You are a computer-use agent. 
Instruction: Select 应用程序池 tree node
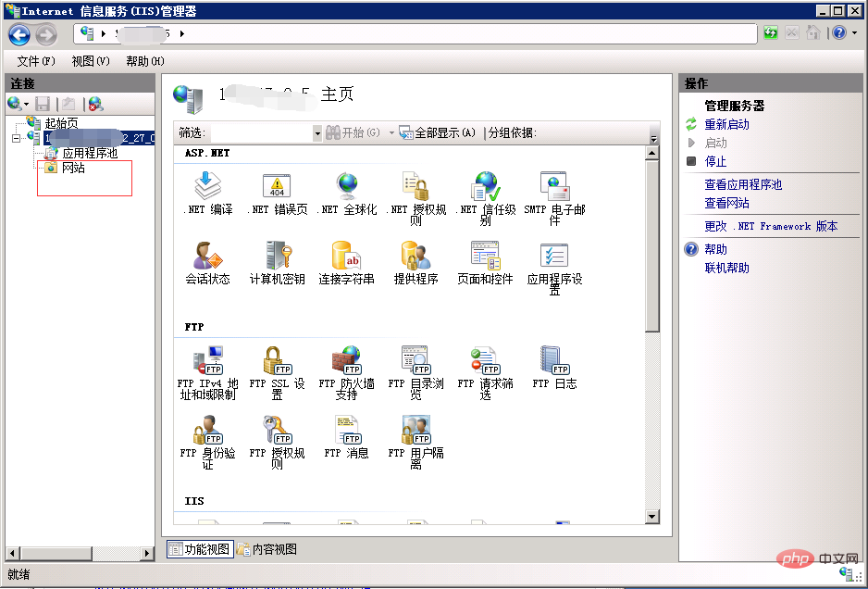tap(90, 153)
